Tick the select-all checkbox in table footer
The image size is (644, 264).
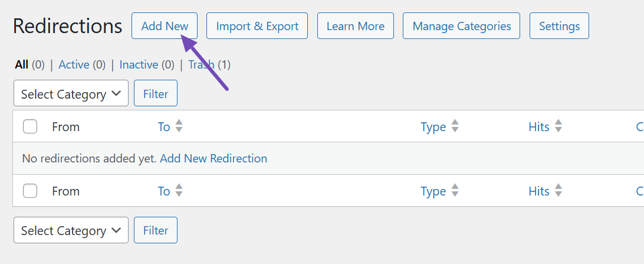pyautogui.click(x=30, y=191)
